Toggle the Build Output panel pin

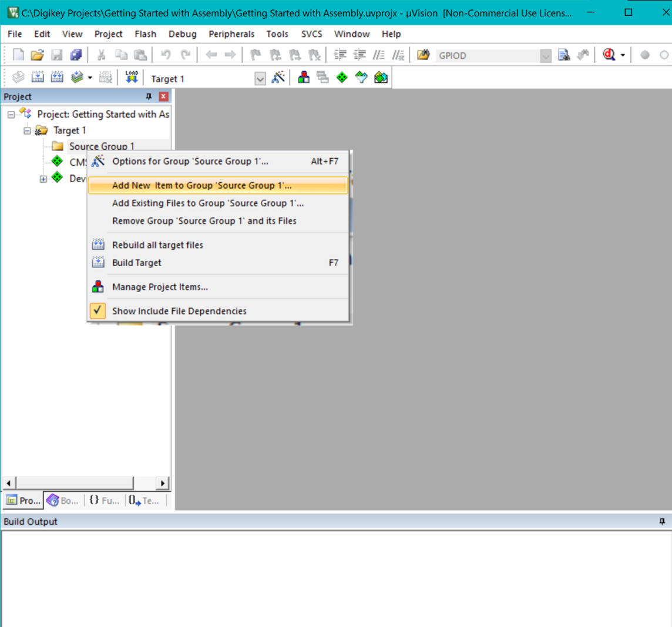663,521
